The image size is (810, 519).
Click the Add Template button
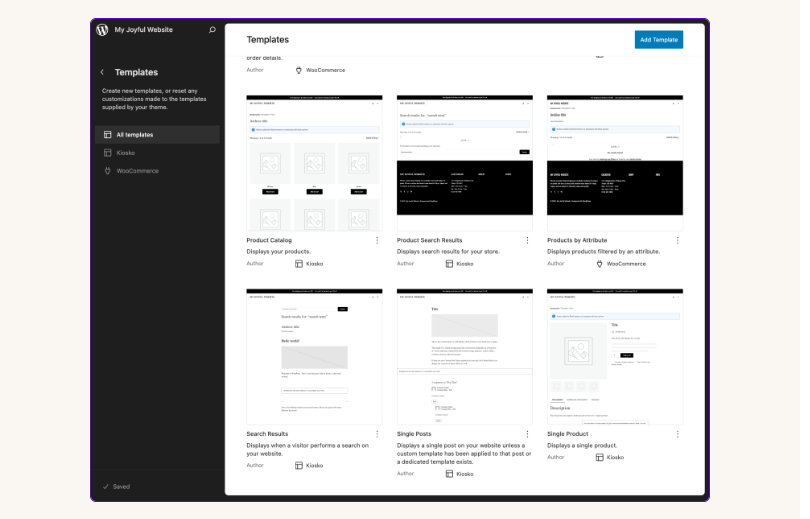click(x=659, y=40)
